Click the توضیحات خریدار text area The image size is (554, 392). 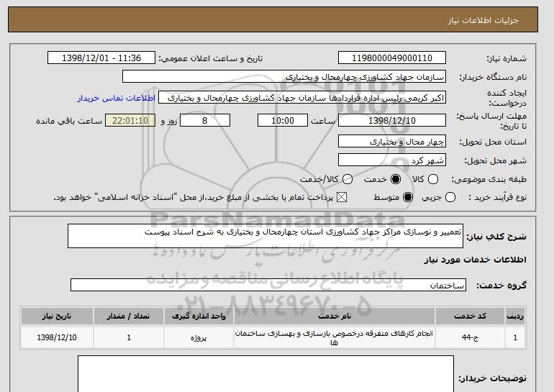[x=265, y=374]
